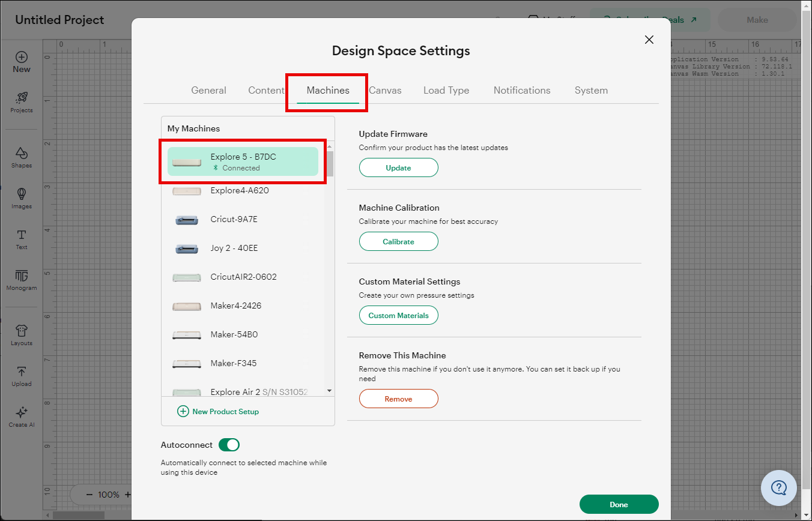
Task: Select the Text tool
Action: tap(22, 235)
